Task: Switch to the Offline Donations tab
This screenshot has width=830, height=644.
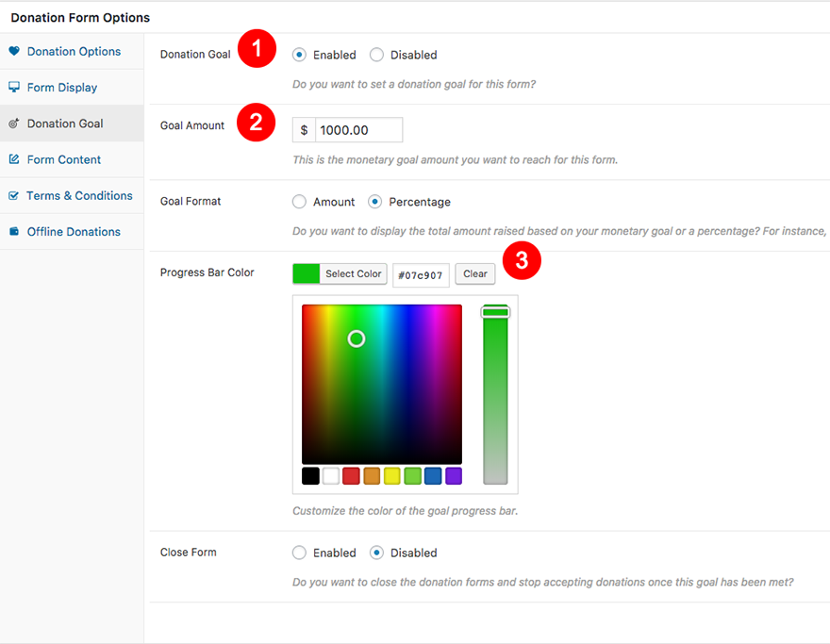Action: coord(74,232)
